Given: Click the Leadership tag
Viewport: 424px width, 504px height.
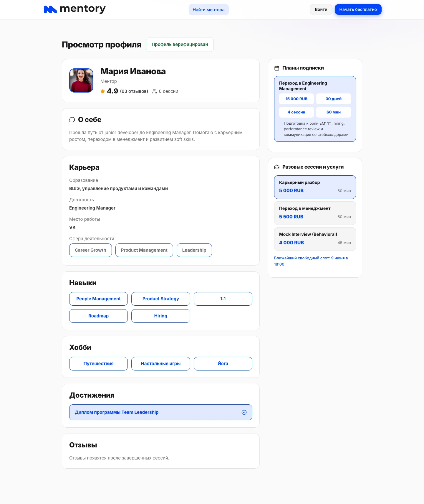Looking at the screenshot, I should [x=194, y=250].
